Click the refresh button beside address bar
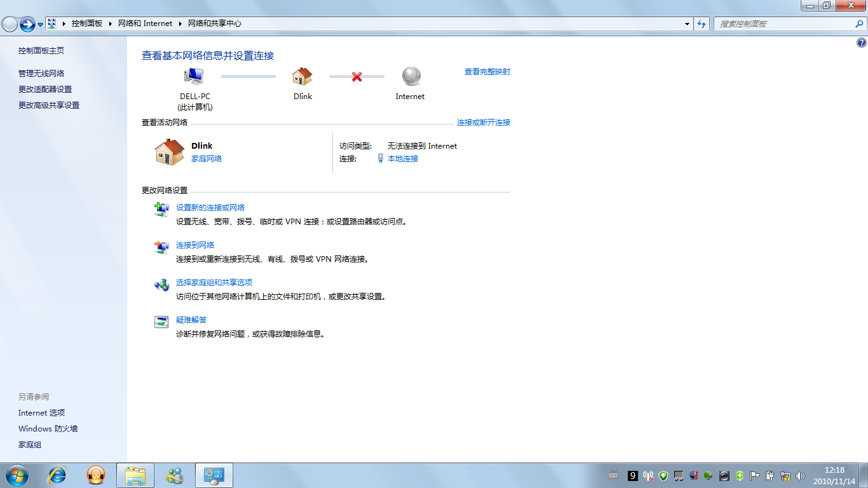 [x=702, y=24]
